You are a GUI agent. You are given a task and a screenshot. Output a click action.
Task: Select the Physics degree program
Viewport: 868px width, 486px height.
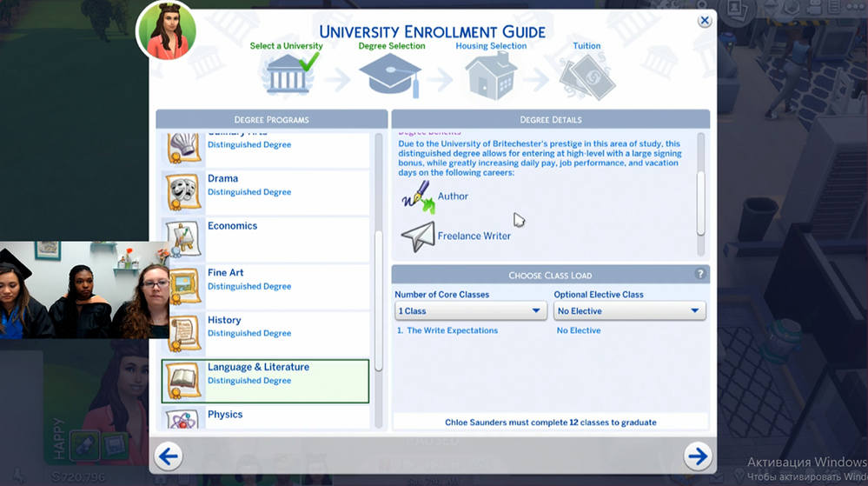coord(266,418)
